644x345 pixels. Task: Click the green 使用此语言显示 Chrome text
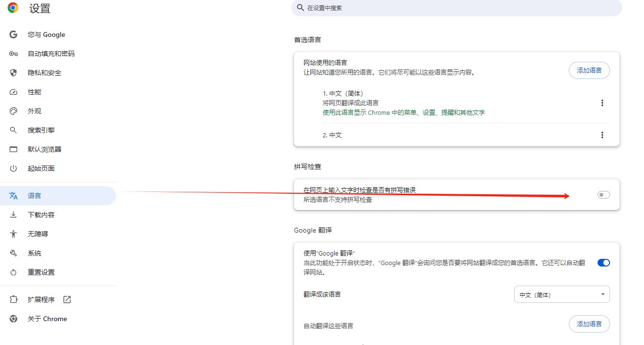click(x=404, y=112)
